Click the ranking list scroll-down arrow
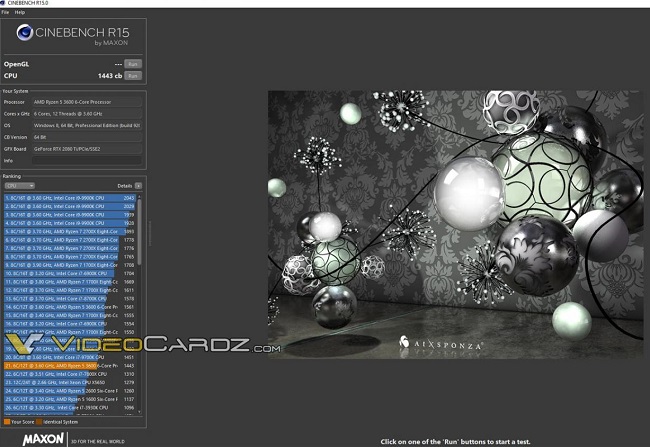This screenshot has height=447, width=650. [x=139, y=412]
